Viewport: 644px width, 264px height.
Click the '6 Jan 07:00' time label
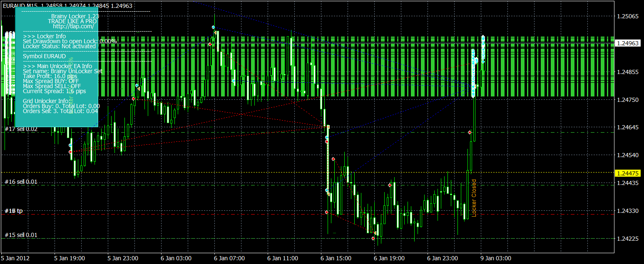click(229, 258)
